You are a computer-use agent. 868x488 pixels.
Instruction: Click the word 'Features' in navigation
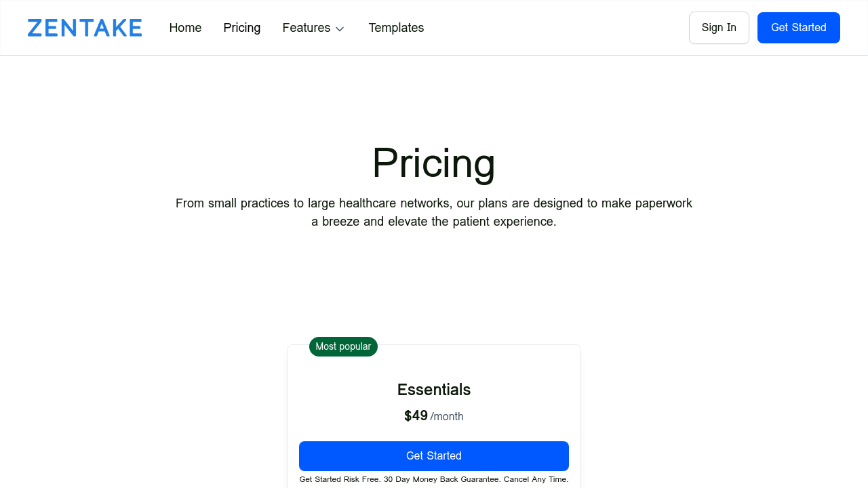(x=306, y=28)
